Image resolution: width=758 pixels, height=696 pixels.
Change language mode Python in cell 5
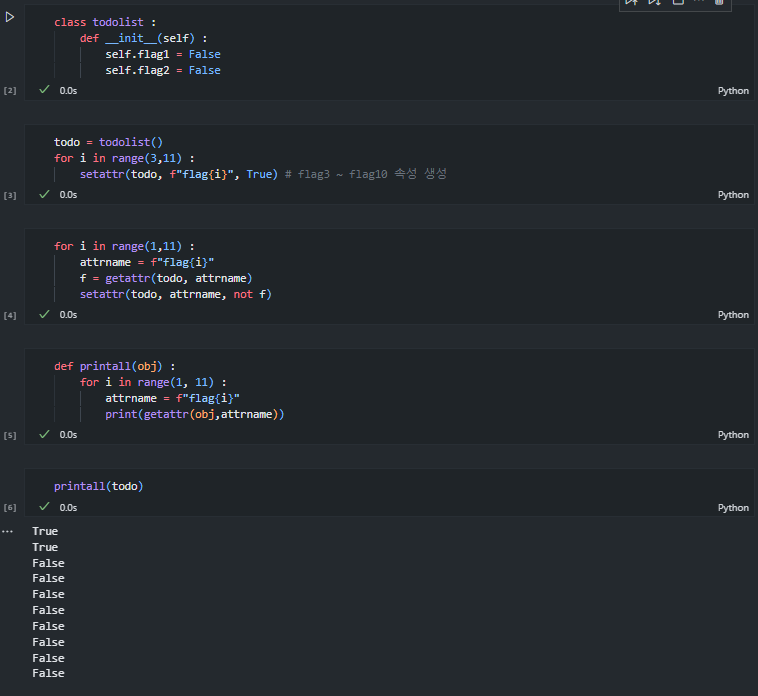point(733,435)
